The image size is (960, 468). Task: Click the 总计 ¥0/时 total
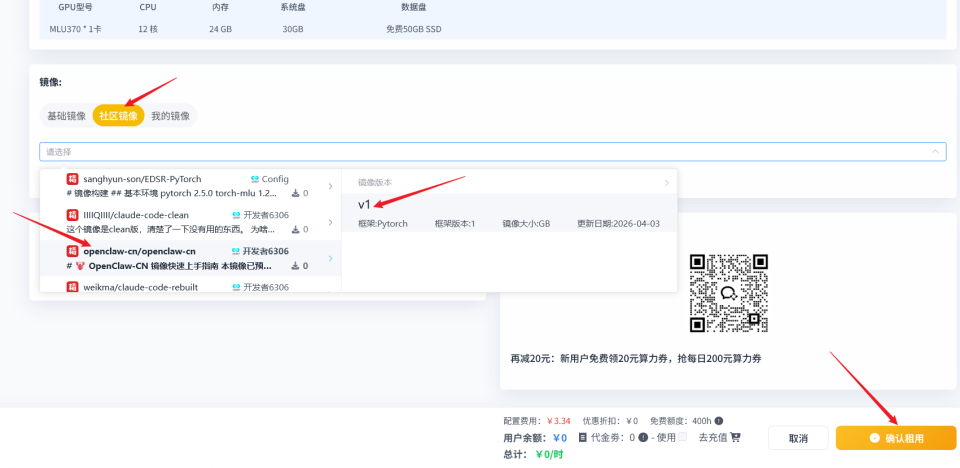[549, 454]
